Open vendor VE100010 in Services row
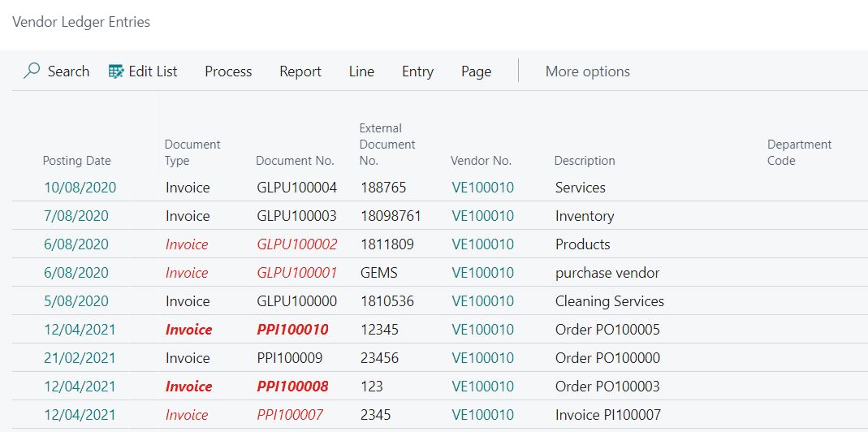This screenshot has width=868, height=432. pos(482,188)
